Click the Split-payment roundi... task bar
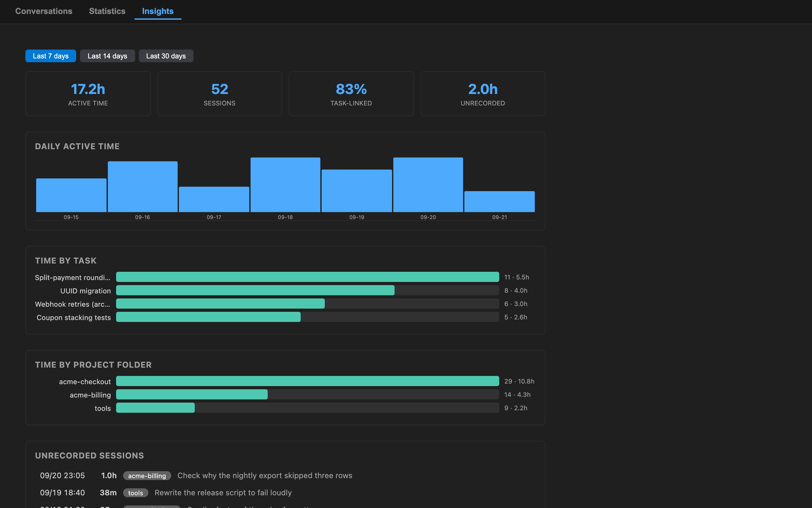The width and height of the screenshot is (812, 508). [x=308, y=277]
